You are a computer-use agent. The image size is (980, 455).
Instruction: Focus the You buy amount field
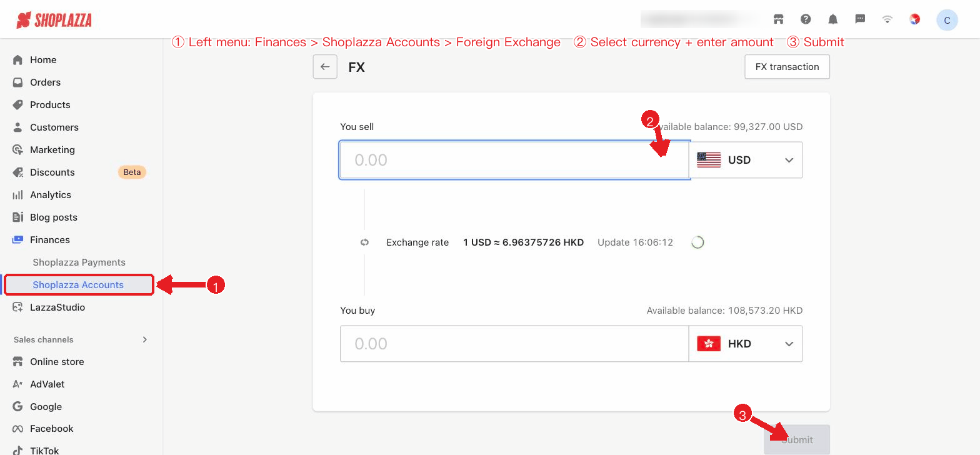point(514,344)
